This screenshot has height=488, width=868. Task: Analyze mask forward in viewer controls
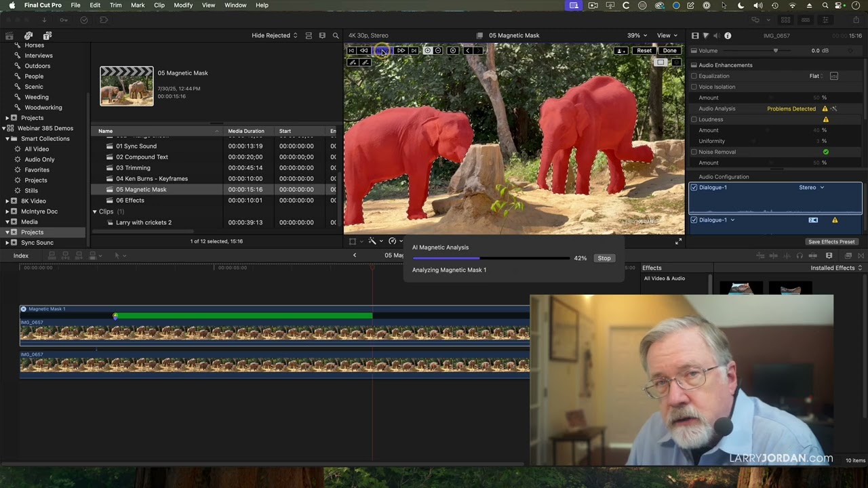click(401, 50)
